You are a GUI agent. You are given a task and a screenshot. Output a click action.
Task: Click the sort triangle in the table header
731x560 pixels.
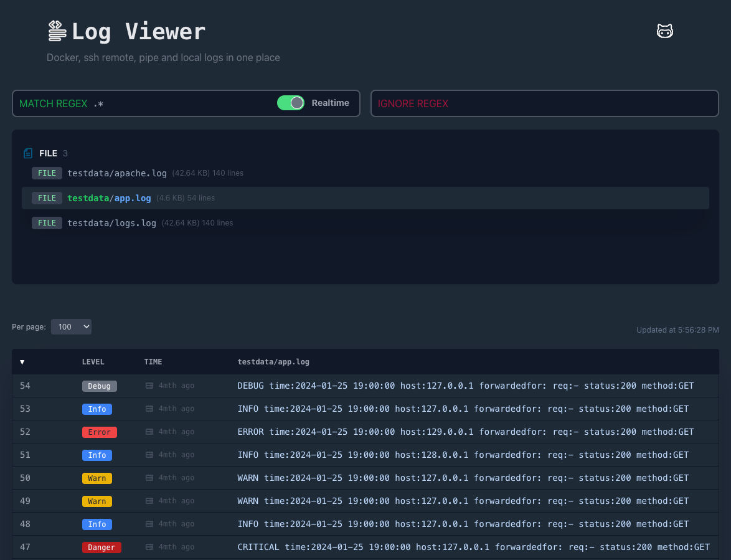22,361
